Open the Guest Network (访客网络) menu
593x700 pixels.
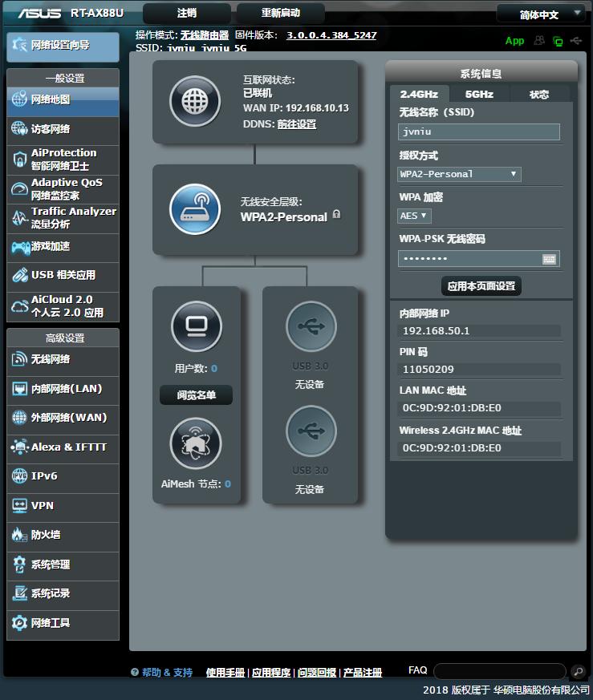(x=63, y=129)
